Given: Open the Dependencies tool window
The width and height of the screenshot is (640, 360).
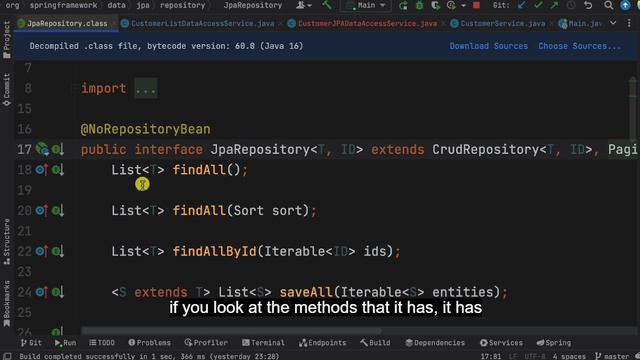Looking at the screenshot, I should tap(435, 343).
